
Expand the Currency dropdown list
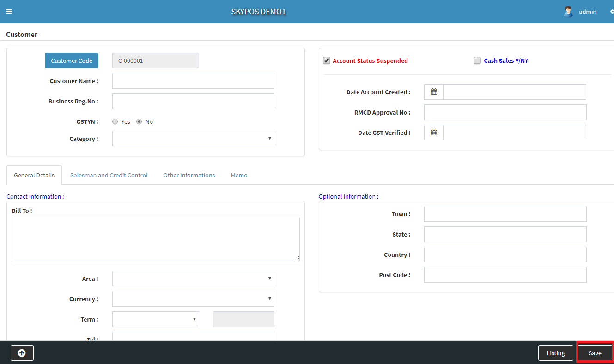193,299
